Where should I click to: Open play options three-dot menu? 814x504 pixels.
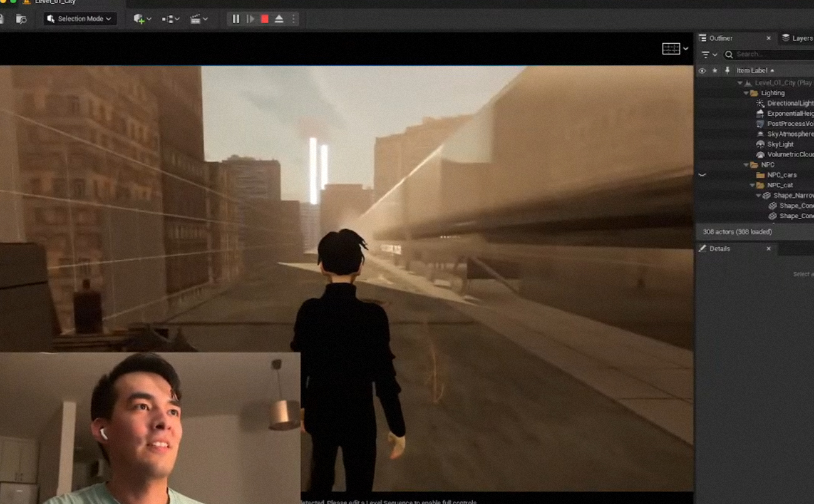point(293,19)
